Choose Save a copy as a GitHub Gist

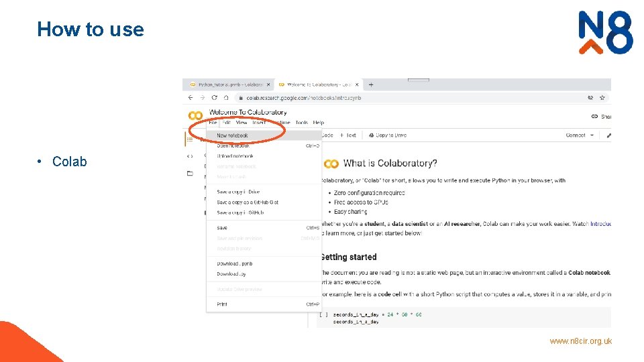(264, 202)
